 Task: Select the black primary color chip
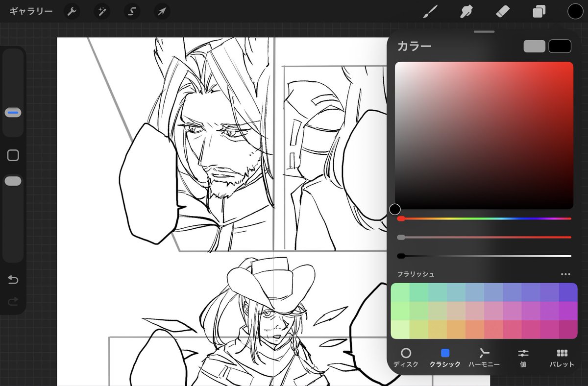pos(560,46)
